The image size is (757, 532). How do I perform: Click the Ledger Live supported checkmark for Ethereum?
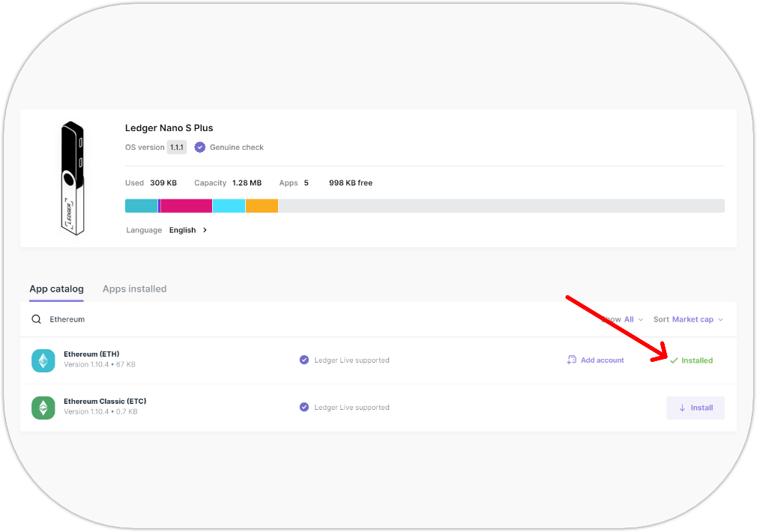(304, 360)
